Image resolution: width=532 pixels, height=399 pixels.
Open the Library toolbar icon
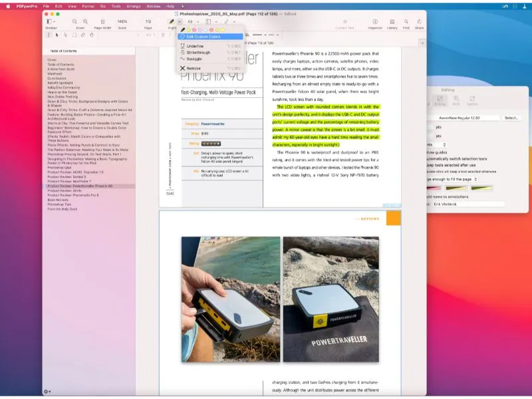click(392, 21)
